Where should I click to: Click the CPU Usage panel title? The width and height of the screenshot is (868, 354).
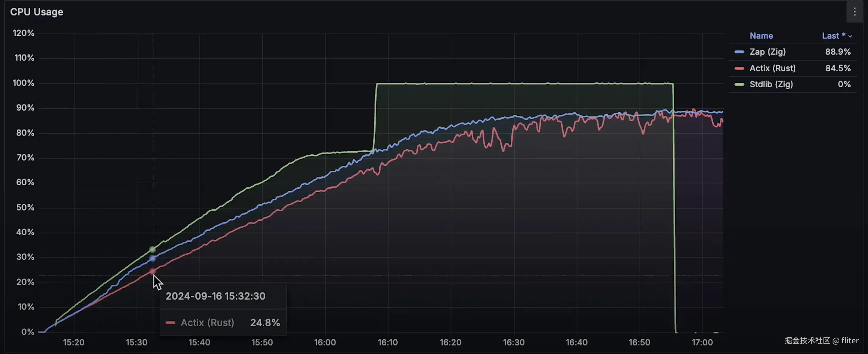(37, 12)
